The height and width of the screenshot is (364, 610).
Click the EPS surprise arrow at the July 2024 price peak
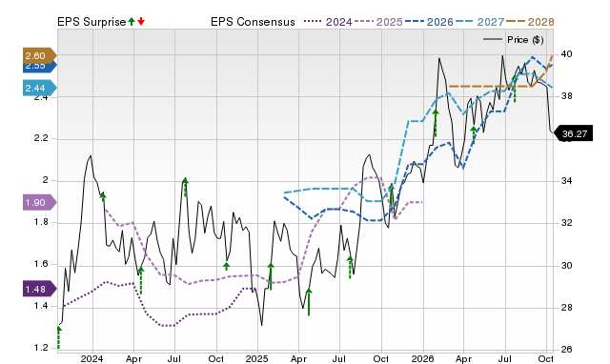(x=186, y=187)
